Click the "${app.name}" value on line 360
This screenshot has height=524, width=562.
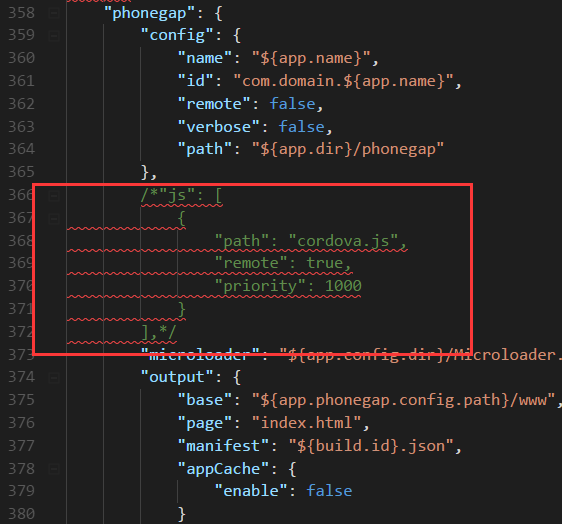tap(311, 58)
